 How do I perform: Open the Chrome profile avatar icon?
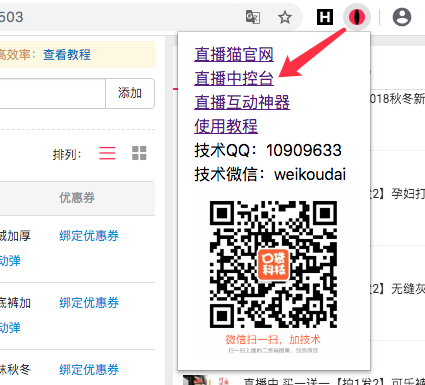tap(402, 17)
